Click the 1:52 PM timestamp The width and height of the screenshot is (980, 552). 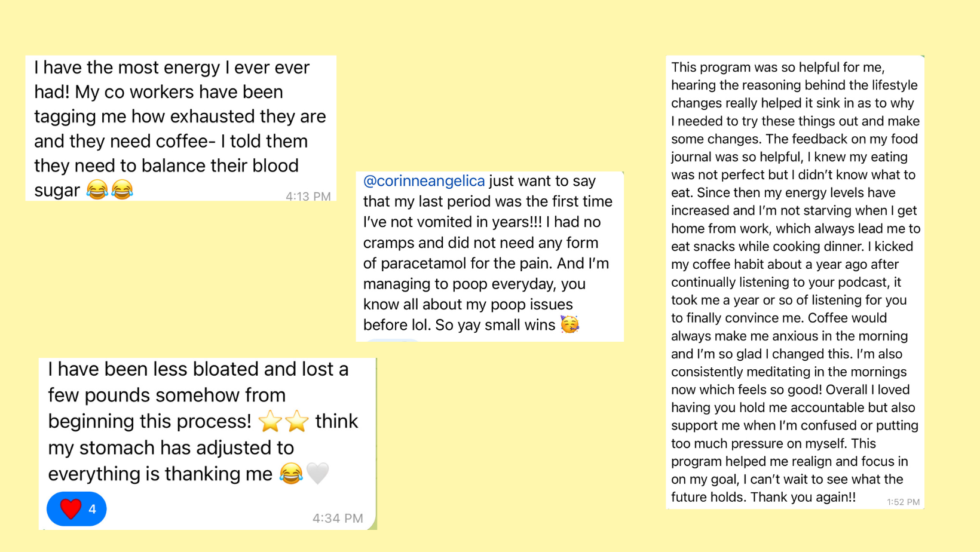(903, 502)
